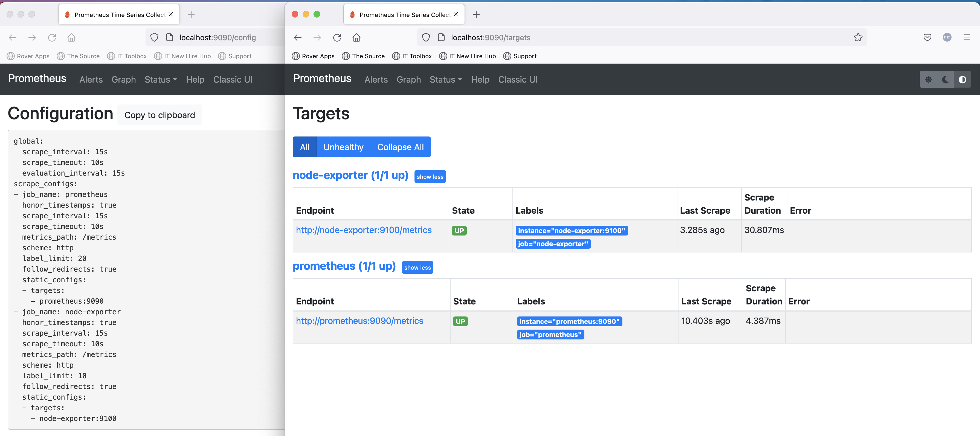Click prometheus (1/1 up) heading link
The height and width of the screenshot is (436, 980).
(x=344, y=266)
